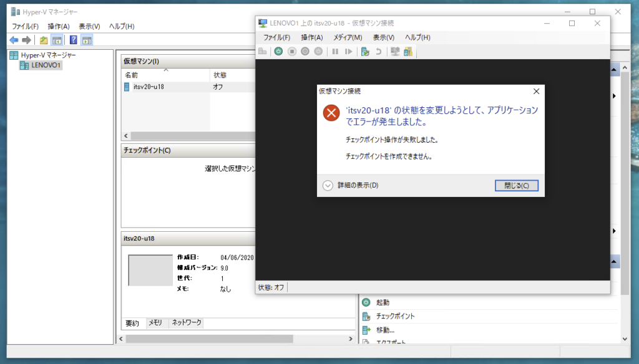Click the 起動 action in the actions pane
The image size is (639, 364).
[383, 302]
